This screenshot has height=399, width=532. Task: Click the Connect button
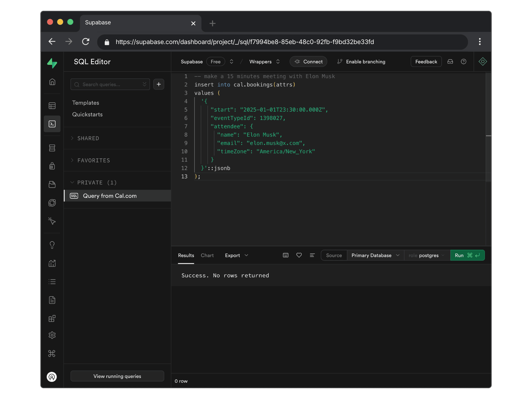point(308,62)
